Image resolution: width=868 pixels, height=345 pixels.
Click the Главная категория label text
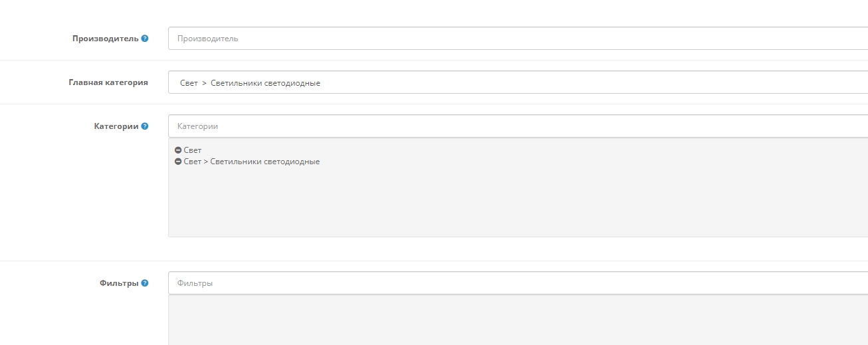108,82
